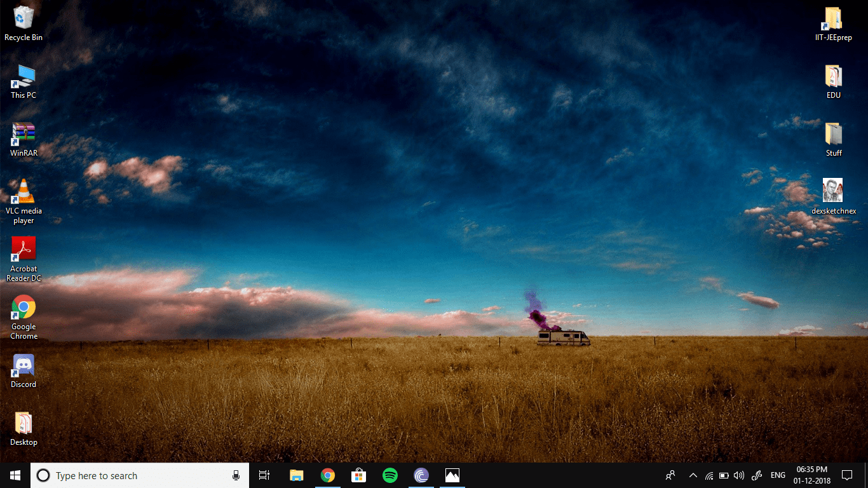This screenshot has height=488, width=868.
Task: Open the volume control in the tray
Action: [739, 475]
